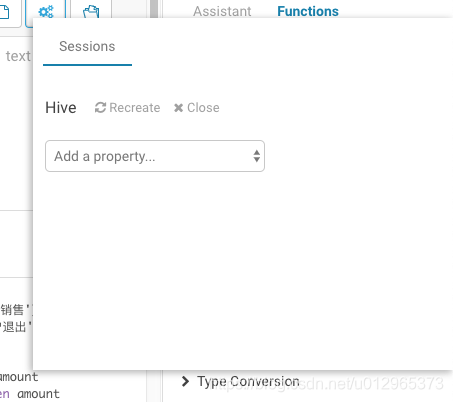This screenshot has height=402, width=453.
Task: Click the Type Conversion label
Action: coord(248,381)
